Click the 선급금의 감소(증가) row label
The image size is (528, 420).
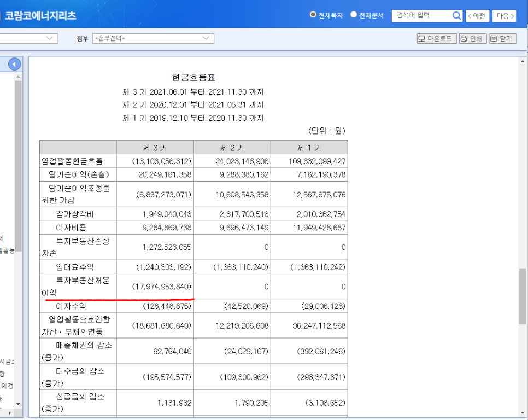pos(73,402)
